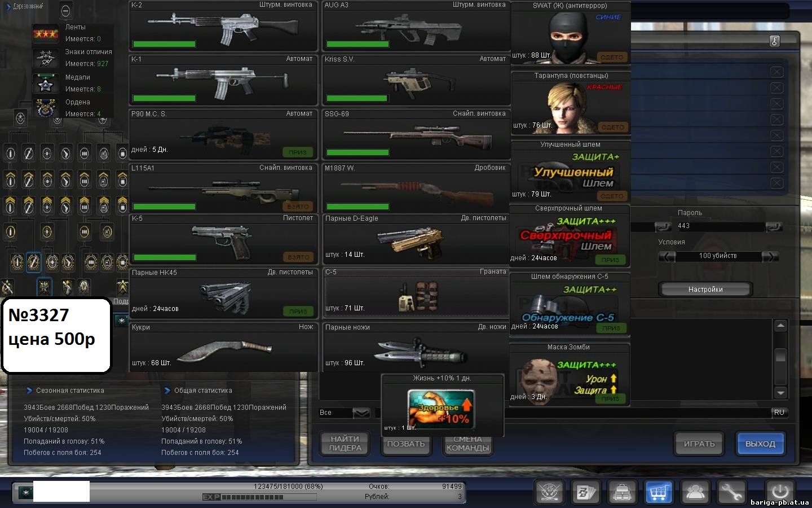Screen dimensions: 812x508
Task: Select the AUG A3 assault rifle card
Action: [416, 26]
